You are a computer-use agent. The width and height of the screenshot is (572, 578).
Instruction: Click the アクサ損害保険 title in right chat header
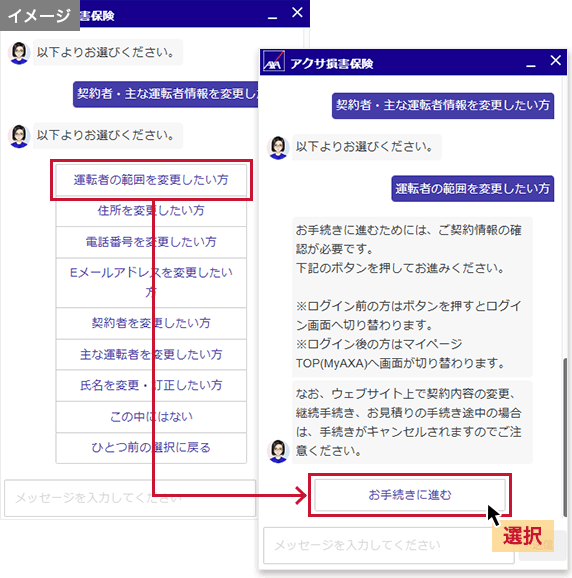(332, 63)
